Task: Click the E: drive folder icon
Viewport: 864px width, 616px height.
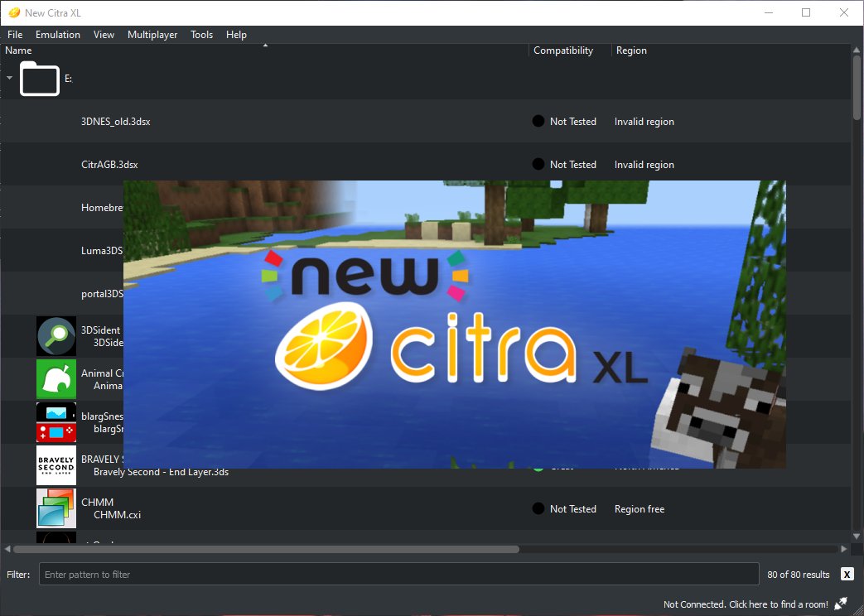Action: pos(40,79)
